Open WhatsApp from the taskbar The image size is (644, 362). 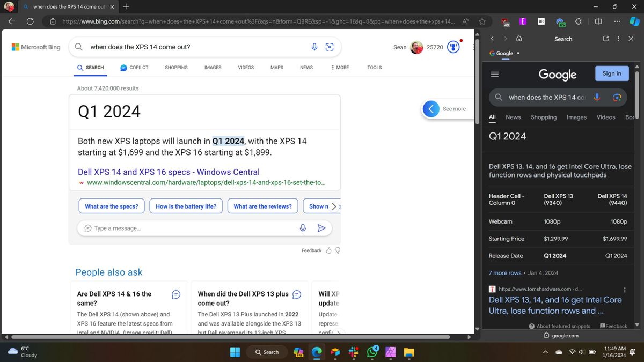point(372,352)
